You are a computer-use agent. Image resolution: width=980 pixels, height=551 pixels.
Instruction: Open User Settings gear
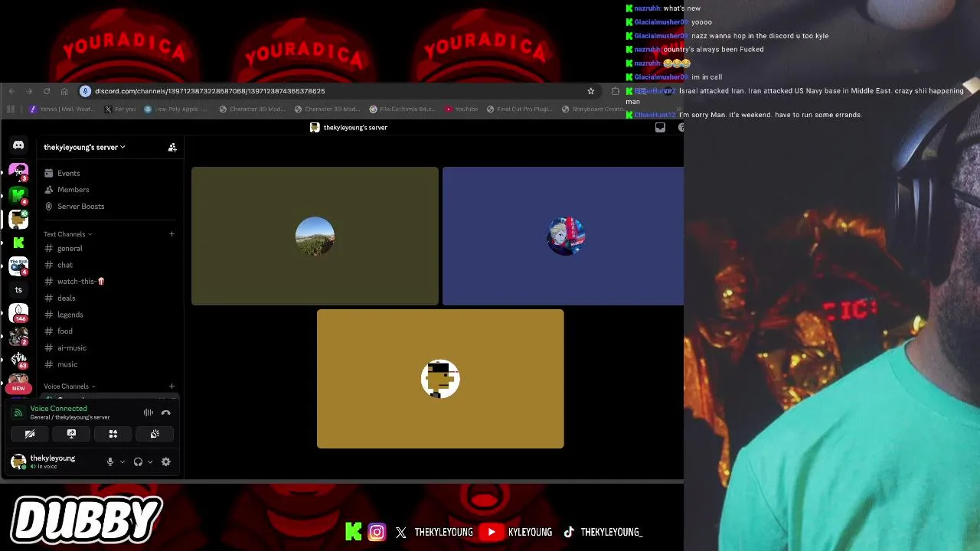(165, 462)
